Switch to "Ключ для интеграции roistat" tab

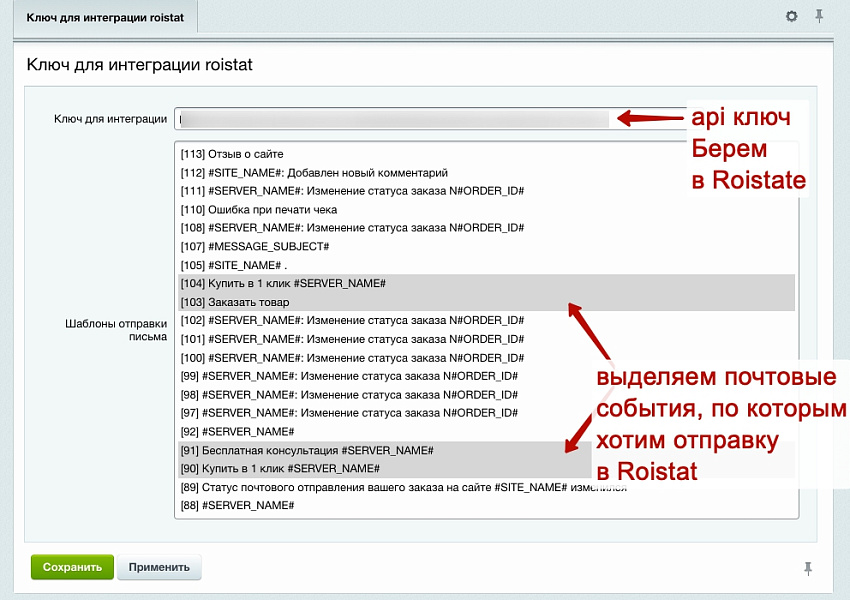98,16
